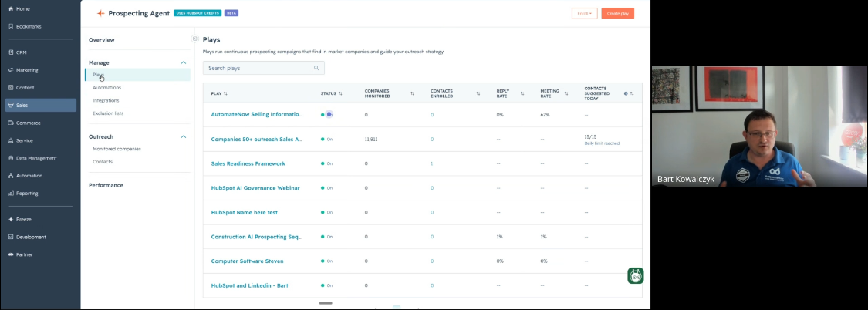The height and width of the screenshot is (310, 868).
Task: Click 11,811 companies monitored value
Action: pyautogui.click(x=371, y=140)
